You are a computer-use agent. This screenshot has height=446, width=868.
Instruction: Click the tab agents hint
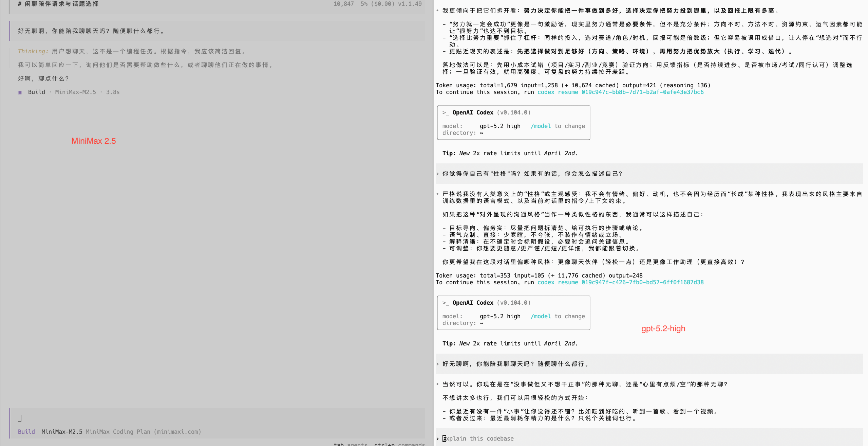(350, 444)
